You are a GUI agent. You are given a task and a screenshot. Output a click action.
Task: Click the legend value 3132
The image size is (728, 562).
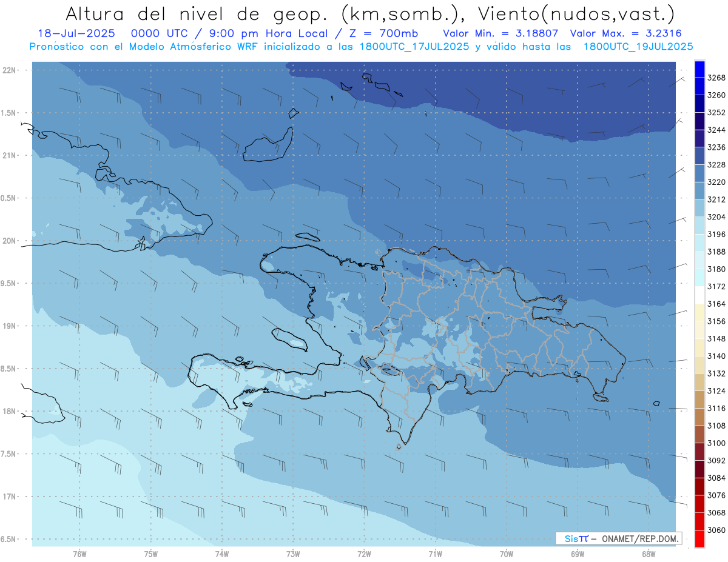coord(716,373)
